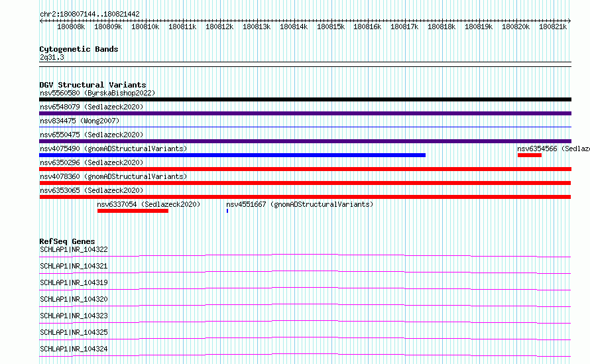590x364 pixels.
Task: Select the red nsv4078360 variant bar
Action: coord(305,183)
